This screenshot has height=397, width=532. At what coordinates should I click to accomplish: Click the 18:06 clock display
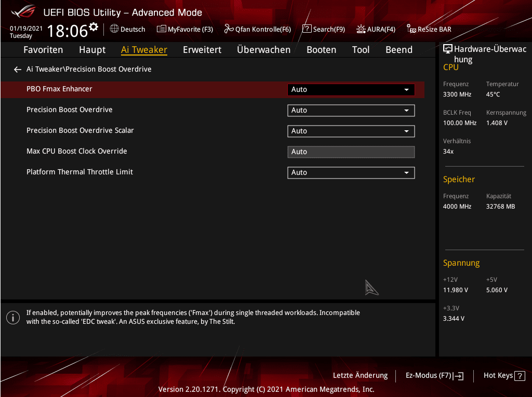coord(67,31)
